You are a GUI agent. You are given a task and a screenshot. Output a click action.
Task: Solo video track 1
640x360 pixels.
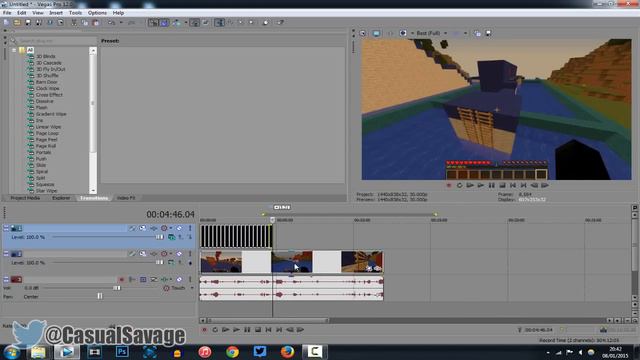[190, 228]
